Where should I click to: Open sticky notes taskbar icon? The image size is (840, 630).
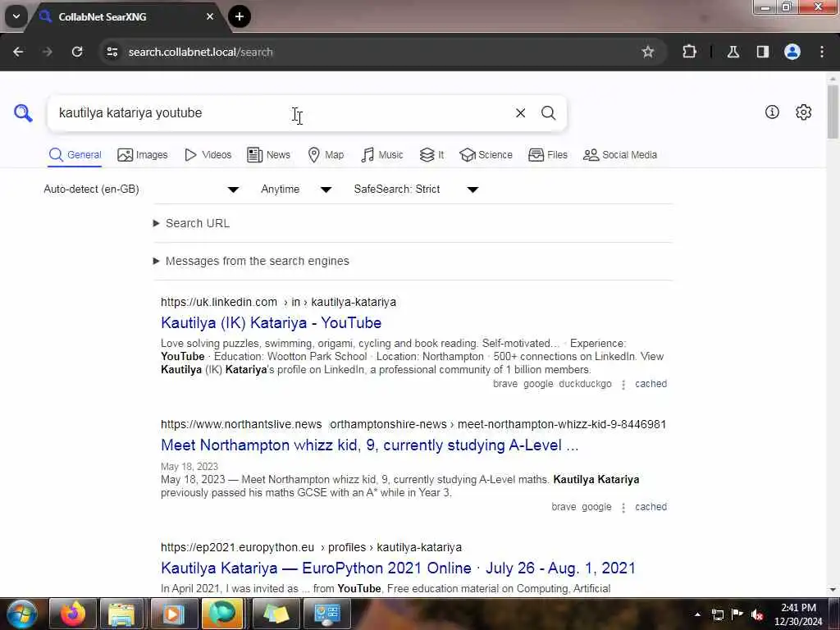(x=276, y=614)
